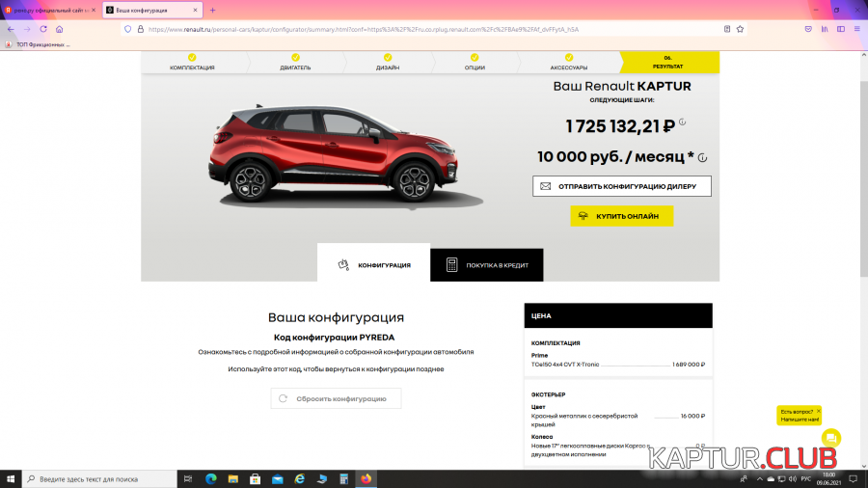Switch to Покупка в кредит tab
The width and height of the screenshot is (868, 488).
coord(486,265)
